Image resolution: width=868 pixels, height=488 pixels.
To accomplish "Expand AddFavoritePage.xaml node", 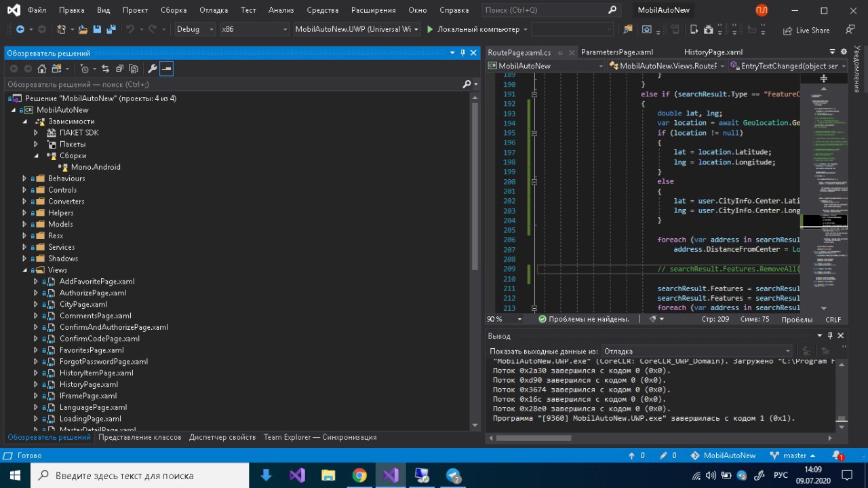I will coord(36,281).
